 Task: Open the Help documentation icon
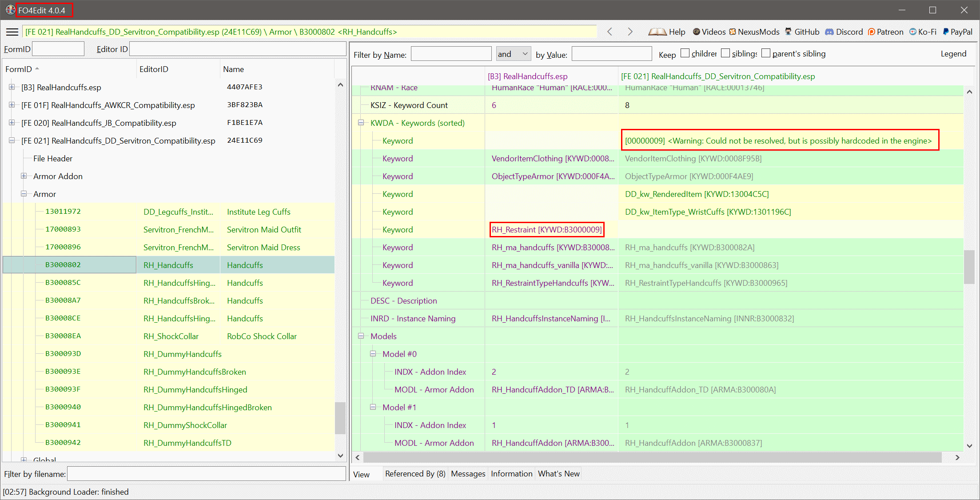pos(657,32)
